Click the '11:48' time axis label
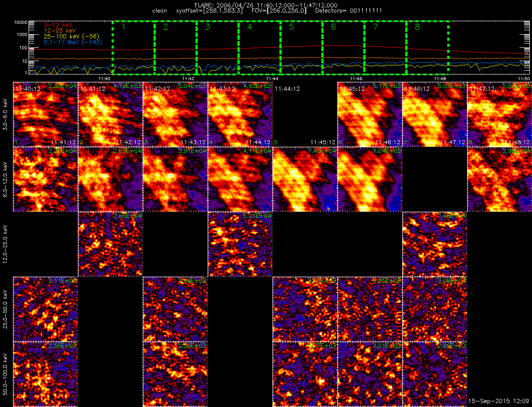Screen dimensions: 532x407 click(439, 78)
